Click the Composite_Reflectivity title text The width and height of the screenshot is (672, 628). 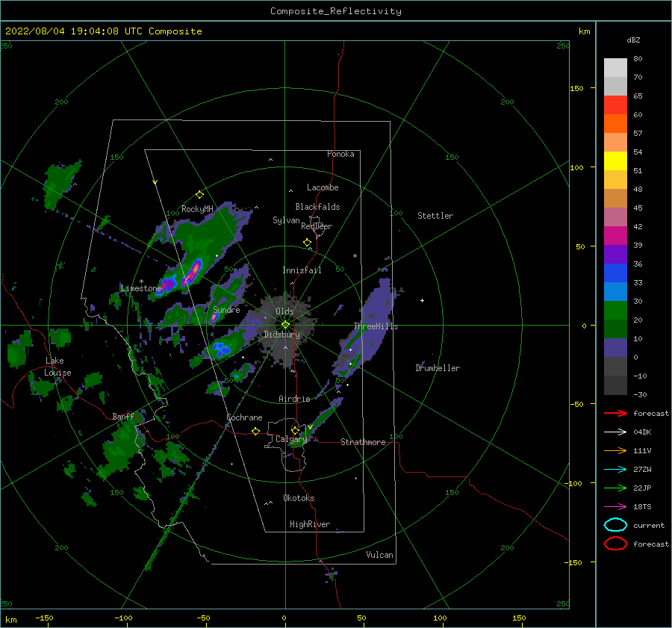[x=336, y=11]
